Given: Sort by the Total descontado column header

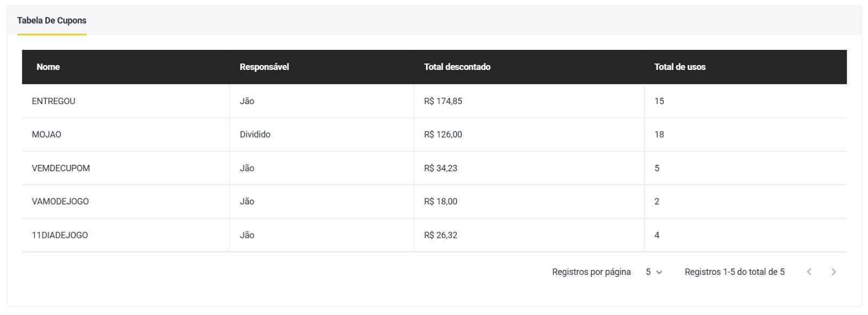Looking at the screenshot, I should (457, 67).
